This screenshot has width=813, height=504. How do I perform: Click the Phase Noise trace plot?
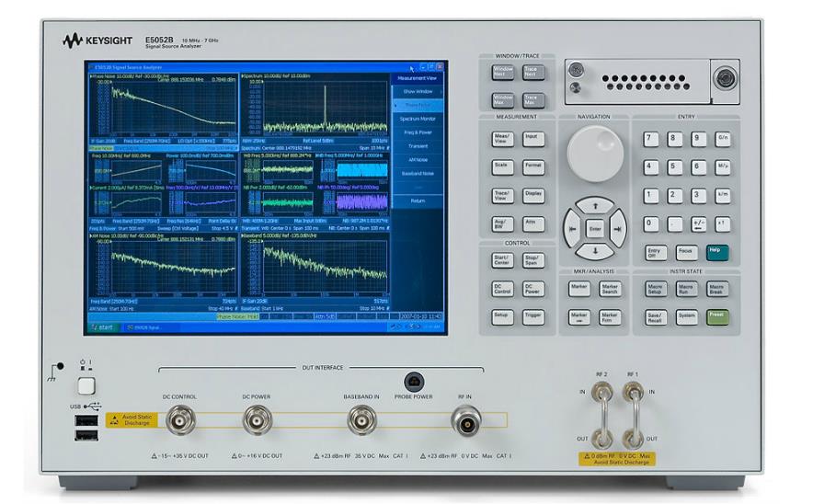coord(162,107)
